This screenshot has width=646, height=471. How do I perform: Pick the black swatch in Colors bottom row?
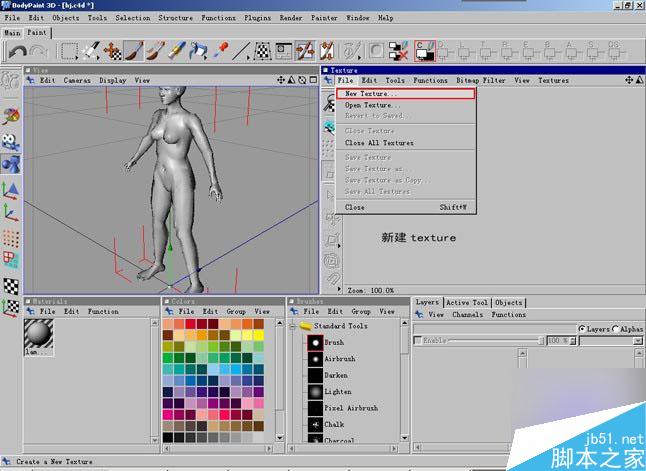pyautogui.click(x=168, y=437)
